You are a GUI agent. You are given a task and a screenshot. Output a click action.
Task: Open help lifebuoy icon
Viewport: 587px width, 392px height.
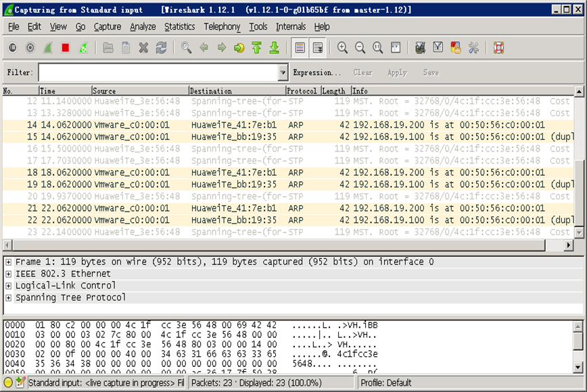coord(498,48)
